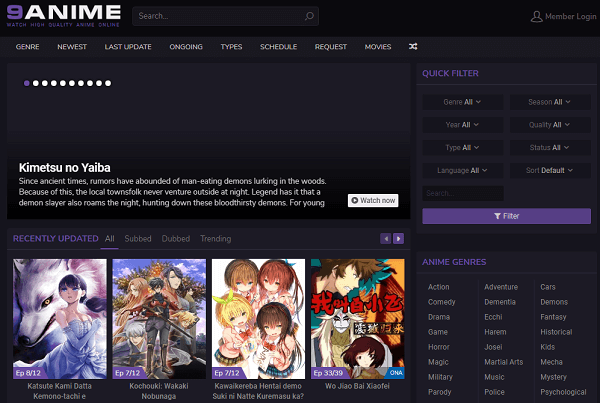Open Katsute Kami Datta Kemono-tachi e thumbnail
This screenshot has height=403, width=600.
tap(60, 319)
